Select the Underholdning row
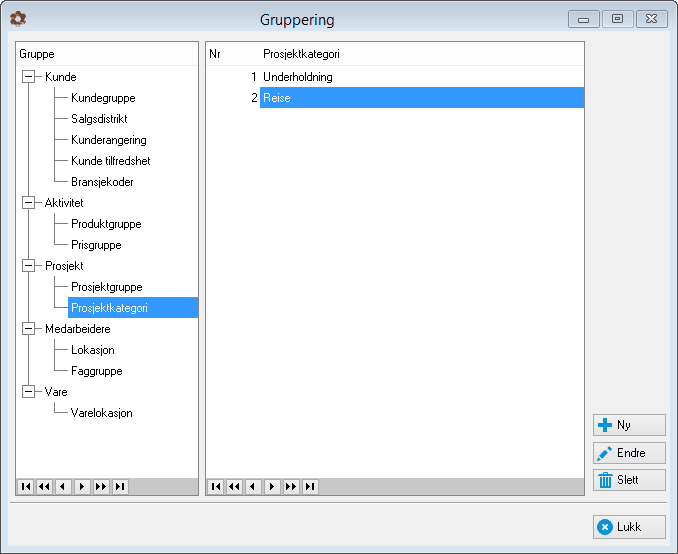 (395, 77)
